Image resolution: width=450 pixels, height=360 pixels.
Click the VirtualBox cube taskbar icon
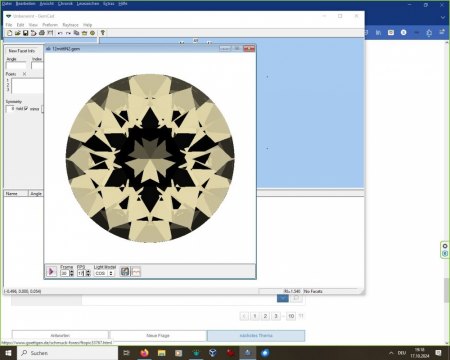[213, 353]
